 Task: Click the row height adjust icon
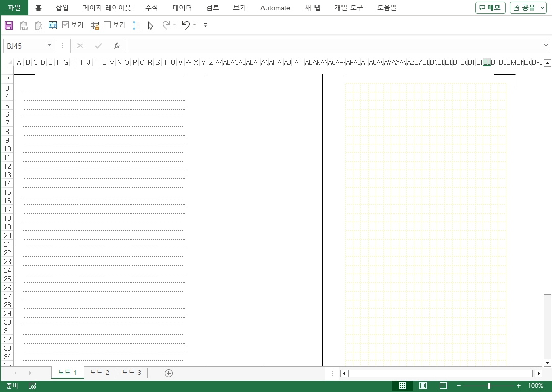(x=136, y=25)
